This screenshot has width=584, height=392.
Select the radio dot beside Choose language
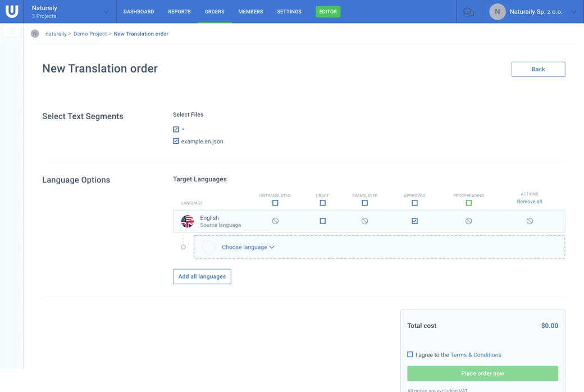click(183, 247)
